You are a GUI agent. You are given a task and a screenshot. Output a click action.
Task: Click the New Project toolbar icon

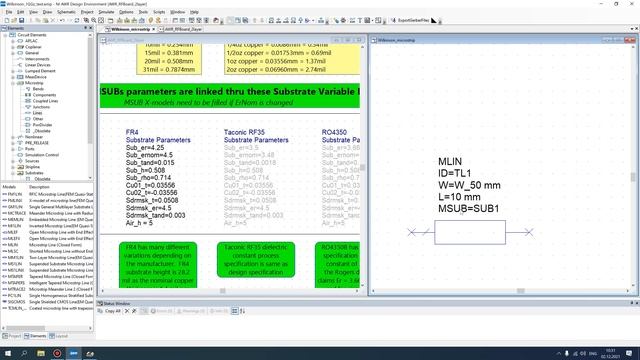pyautogui.click(x=7, y=20)
